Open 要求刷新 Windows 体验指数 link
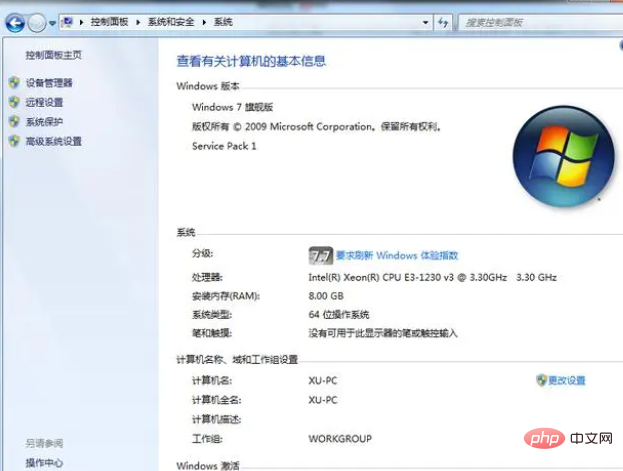The width and height of the screenshot is (623, 471). [397, 255]
